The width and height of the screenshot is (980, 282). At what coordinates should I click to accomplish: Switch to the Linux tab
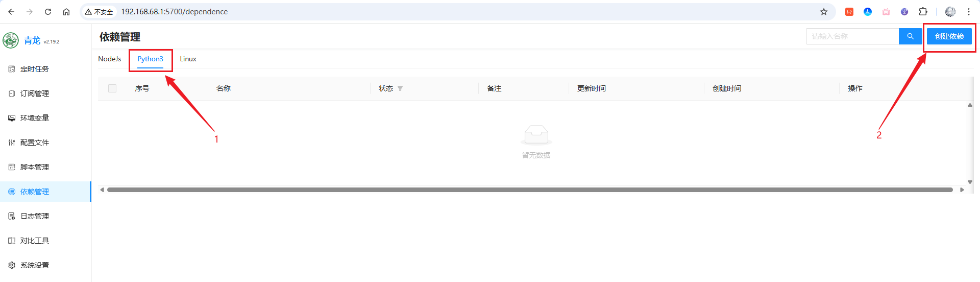188,59
